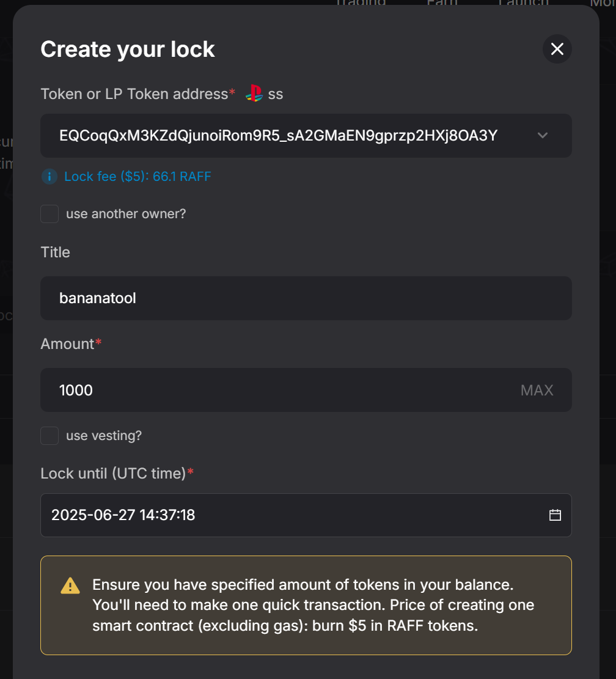Enable the use another owner checkbox
Screen dimensions: 616x679
pyautogui.click(x=50, y=214)
